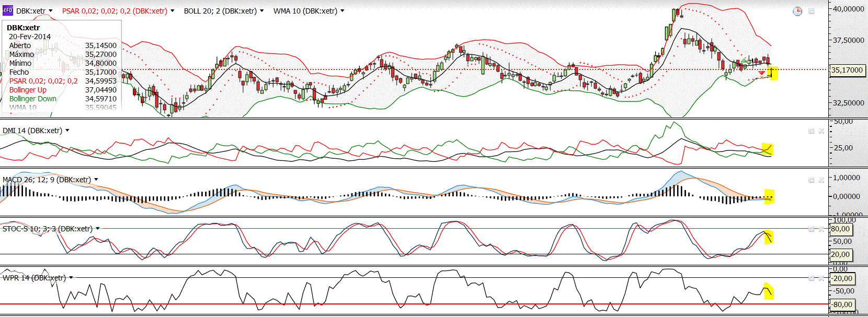Click the Mínimo value 34,80000

click(101, 63)
